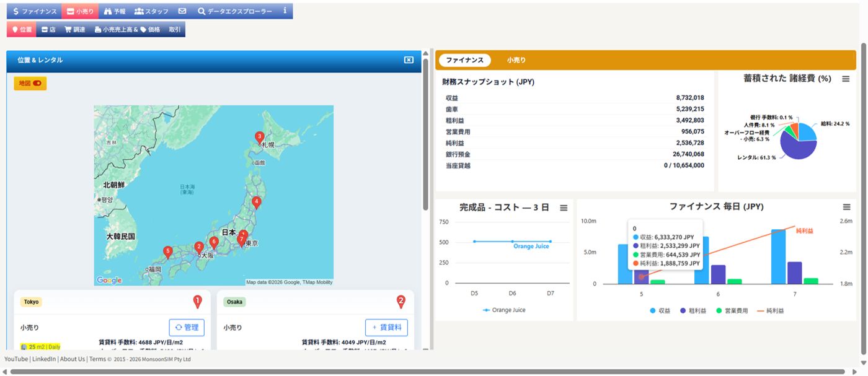Screen dimensions: 868x376
Task: Click 銀行預金 value 26,740,068
Action: point(688,154)
